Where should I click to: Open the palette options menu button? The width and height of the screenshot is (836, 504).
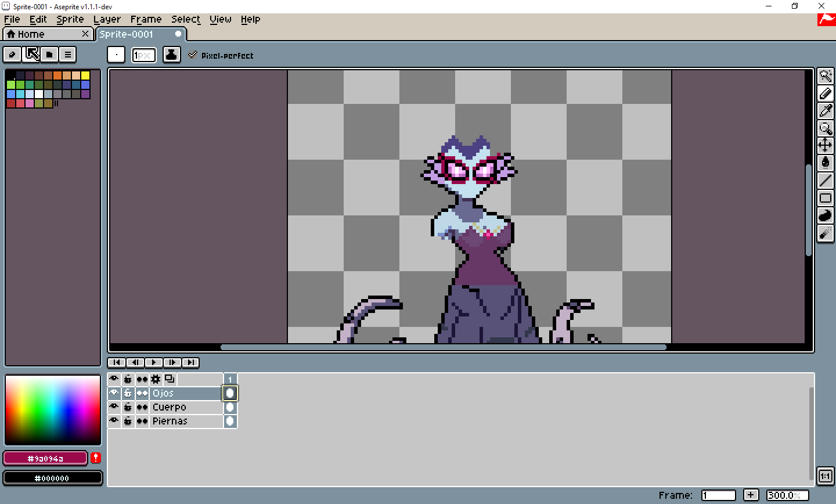point(67,55)
